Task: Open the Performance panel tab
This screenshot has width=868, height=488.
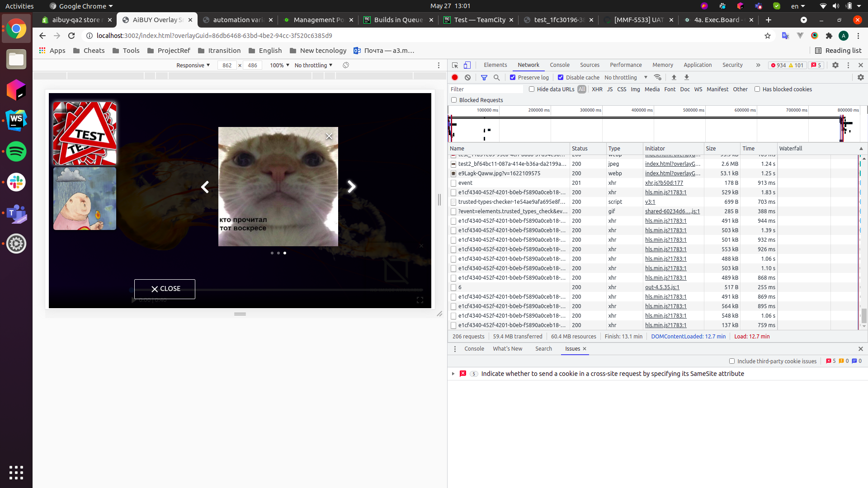Action: coord(625,65)
